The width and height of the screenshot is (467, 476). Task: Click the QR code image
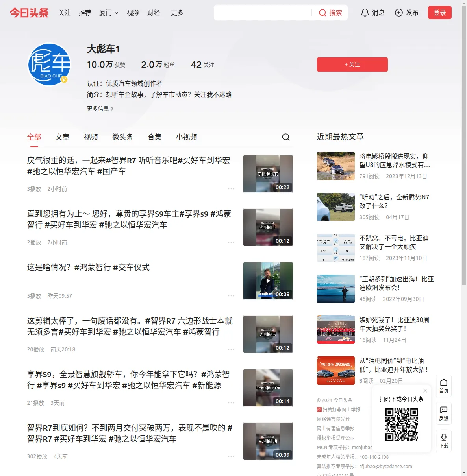[x=402, y=424]
